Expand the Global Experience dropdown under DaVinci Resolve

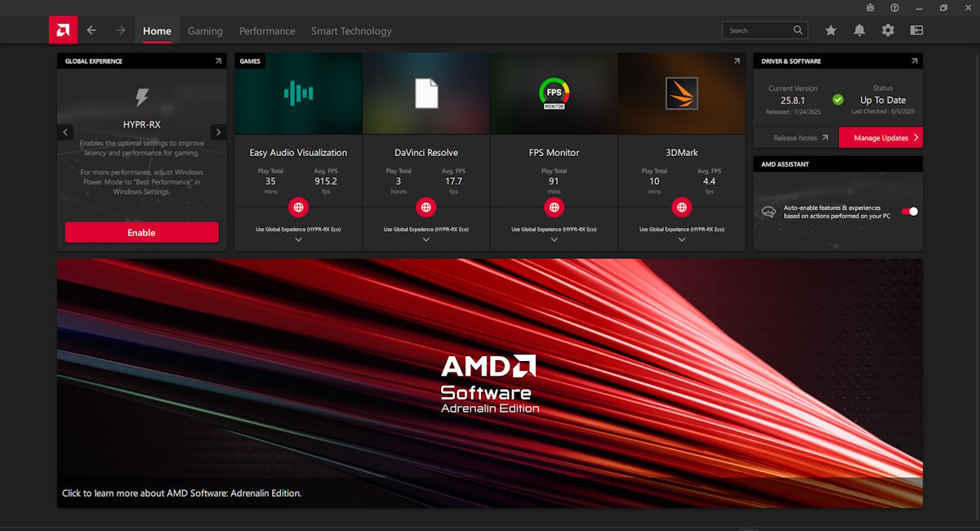(425, 240)
